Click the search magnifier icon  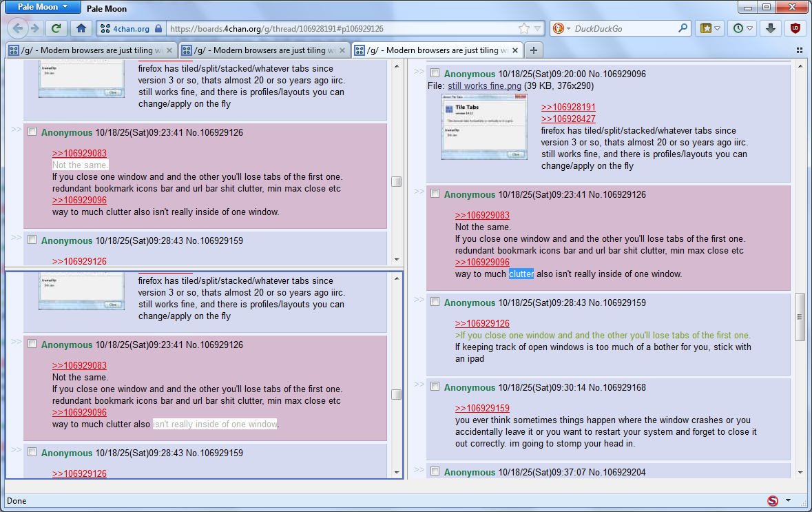[x=683, y=28]
